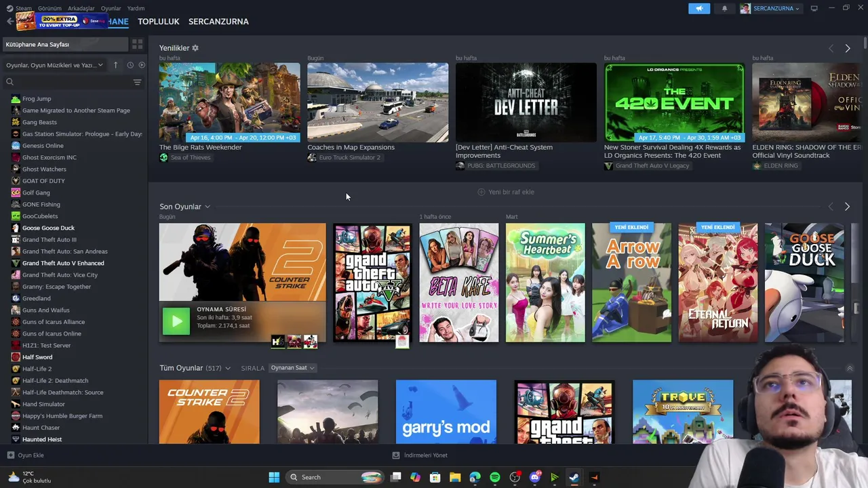Go back using the navigation back arrow
The width and height of the screenshot is (868, 488).
[x=9, y=21]
